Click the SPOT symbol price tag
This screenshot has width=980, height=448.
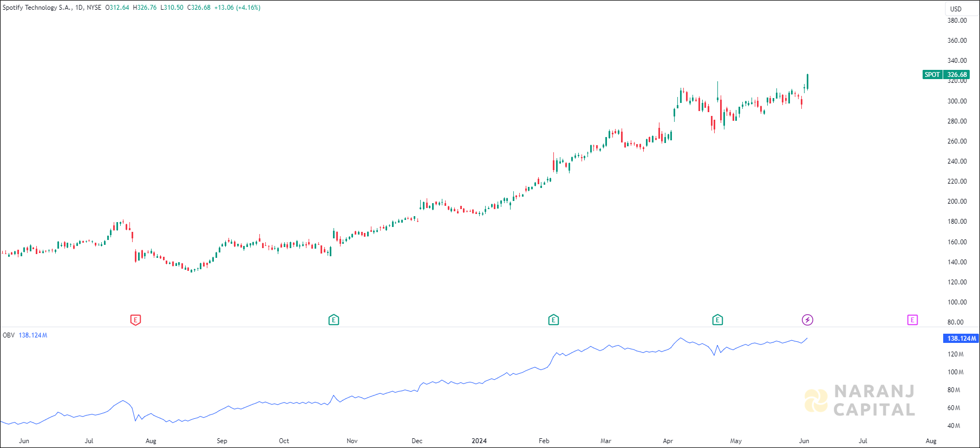pos(932,75)
